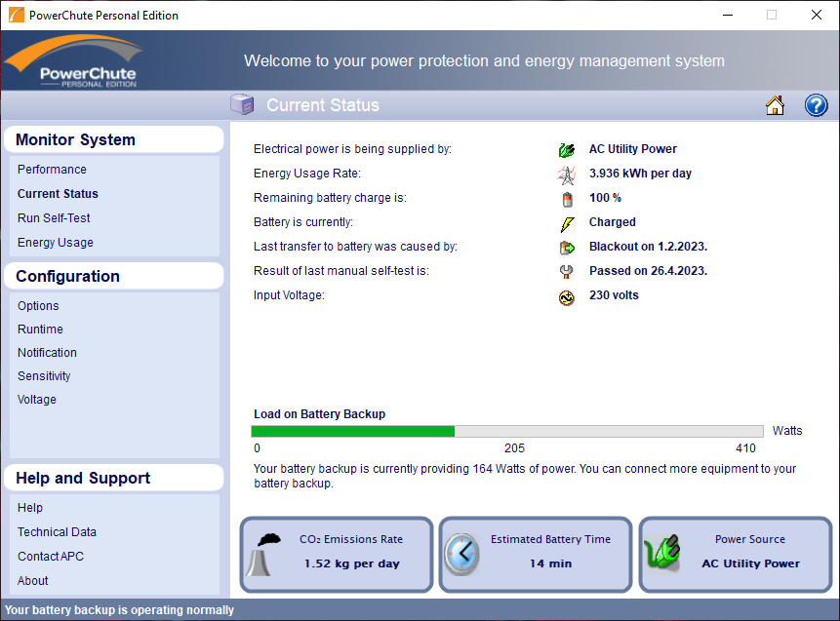Open Voltage settings
The image size is (840, 621).
tap(36, 400)
